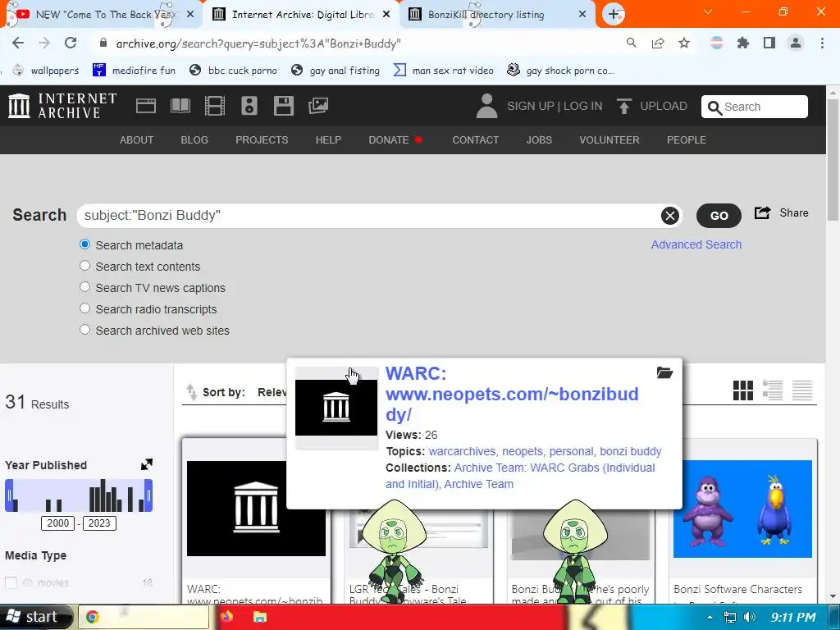The width and height of the screenshot is (840, 630).
Task: Select Search archived web sites option
Action: [x=84, y=330]
